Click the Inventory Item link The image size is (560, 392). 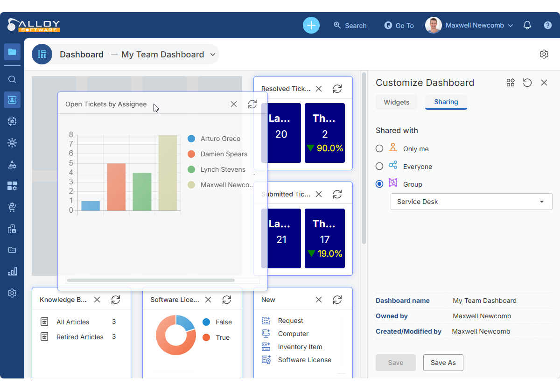point(300,347)
